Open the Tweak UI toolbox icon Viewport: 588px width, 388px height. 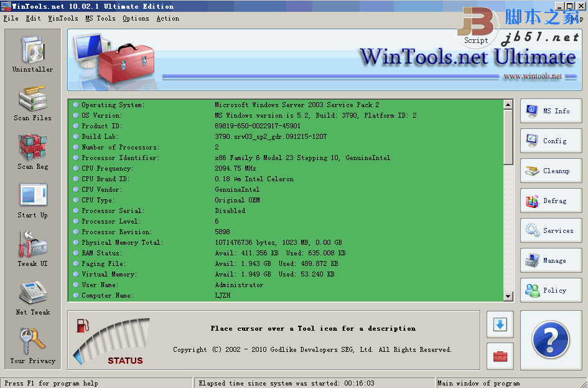click(x=32, y=244)
